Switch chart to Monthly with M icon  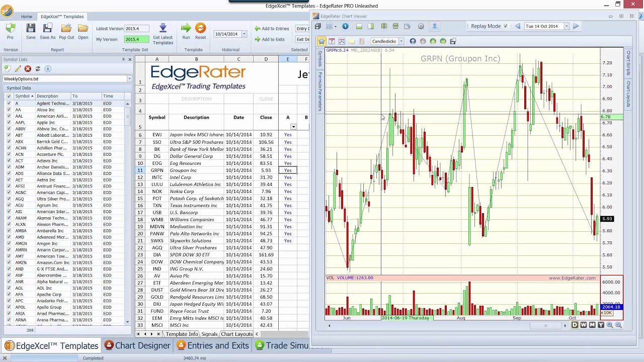592,325
